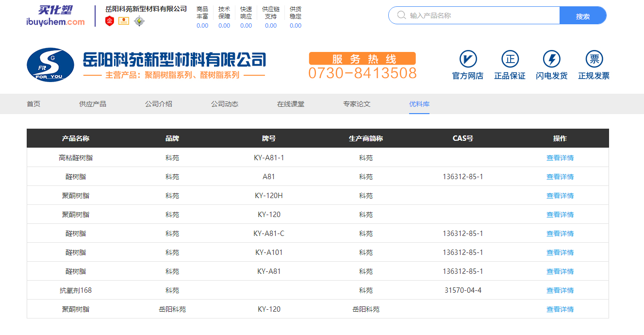Viewport: 644px width, 335px height.
Task: Click the large company name banner heading
Action: click(x=175, y=60)
